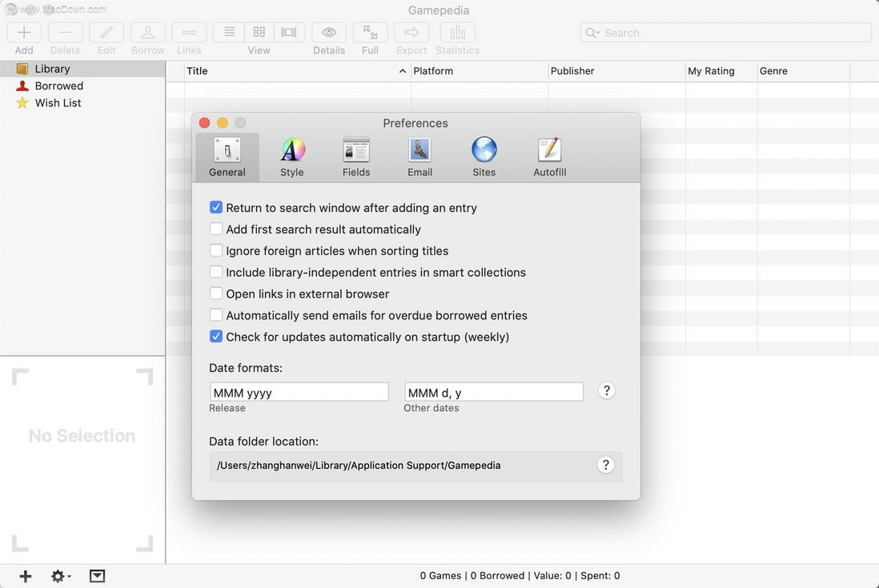Select Library in the sidebar
This screenshot has height=588, width=879.
click(x=82, y=69)
